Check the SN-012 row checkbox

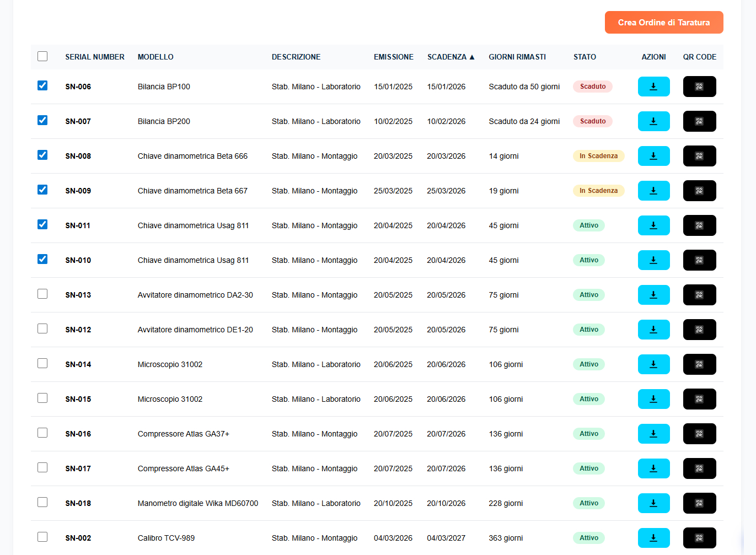42,328
